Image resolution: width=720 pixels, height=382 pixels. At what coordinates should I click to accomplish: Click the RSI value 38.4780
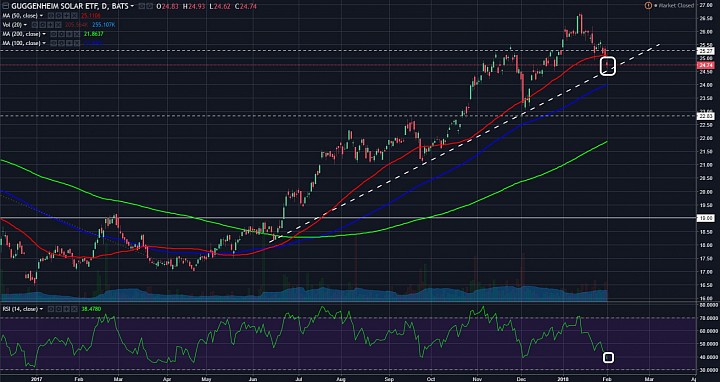coord(91,309)
